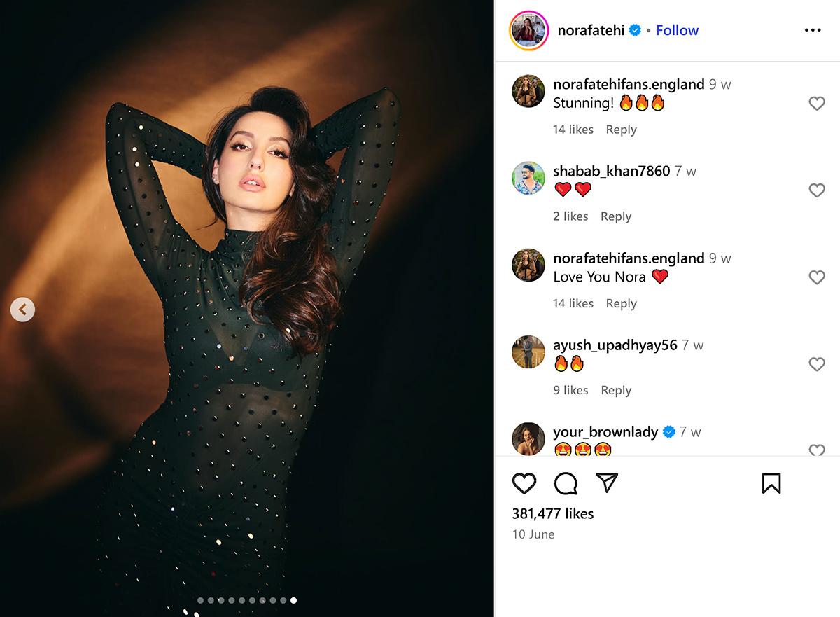Reply to shabab_khan7860's comment

615,216
